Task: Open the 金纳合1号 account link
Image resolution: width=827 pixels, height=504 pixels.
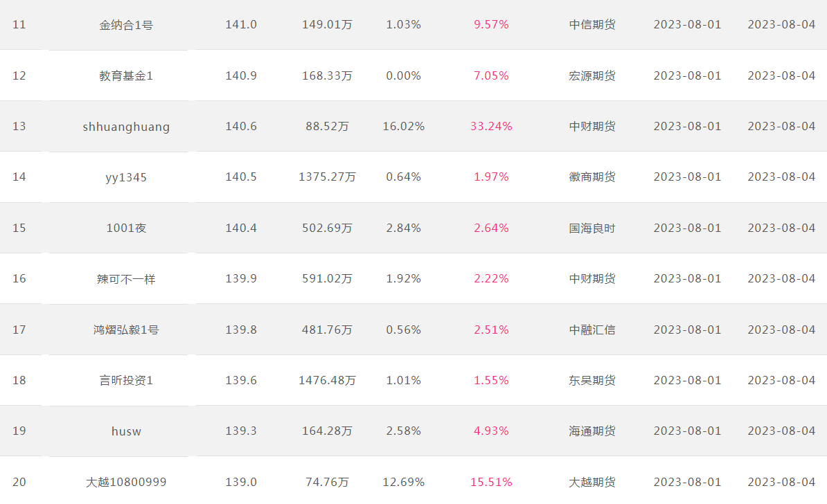Action: [x=126, y=25]
